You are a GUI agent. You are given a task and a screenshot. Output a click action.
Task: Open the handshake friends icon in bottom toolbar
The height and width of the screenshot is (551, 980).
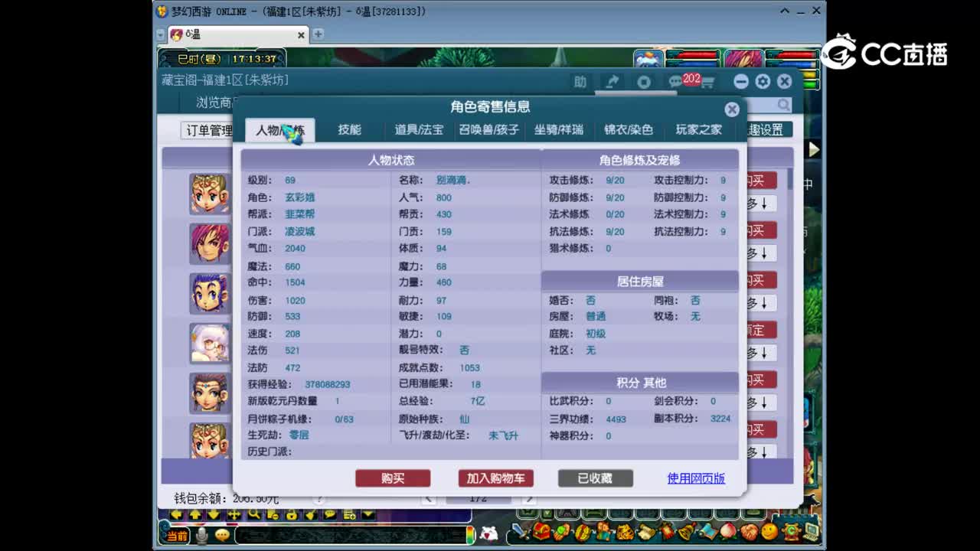coord(749,531)
